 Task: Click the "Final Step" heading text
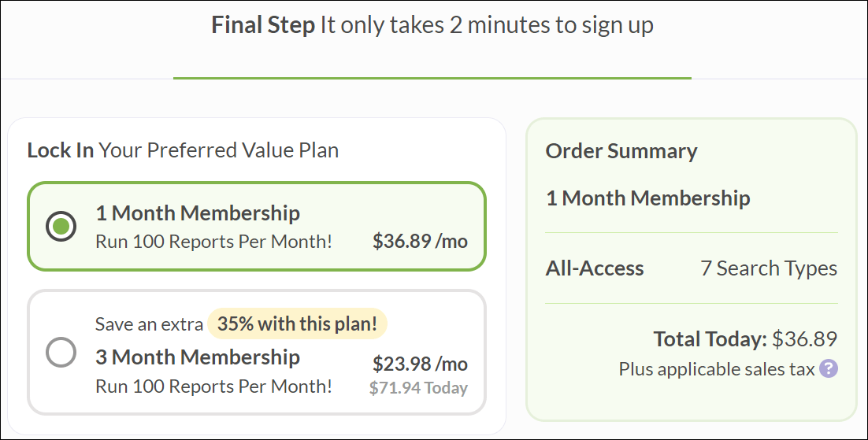[263, 25]
